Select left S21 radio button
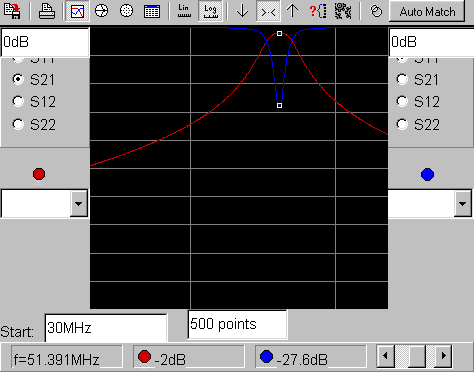The height and width of the screenshot is (372, 474). click(x=18, y=79)
